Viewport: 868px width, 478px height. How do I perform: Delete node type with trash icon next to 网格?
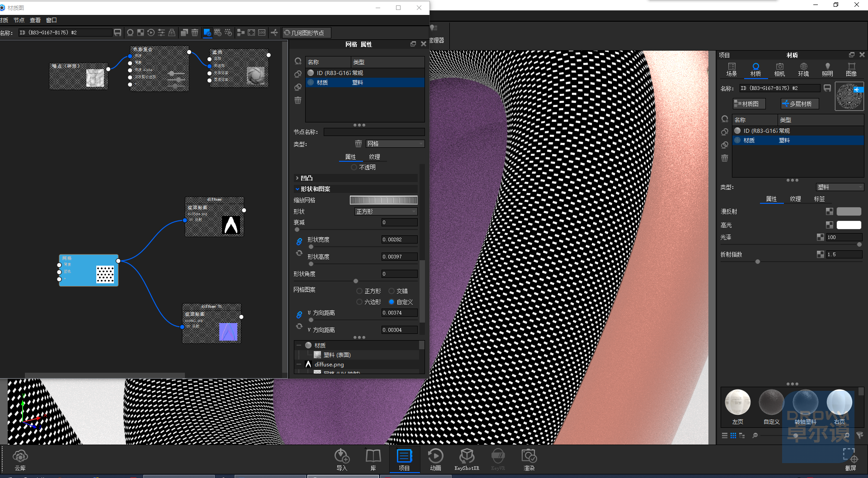[x=359, y=144]
